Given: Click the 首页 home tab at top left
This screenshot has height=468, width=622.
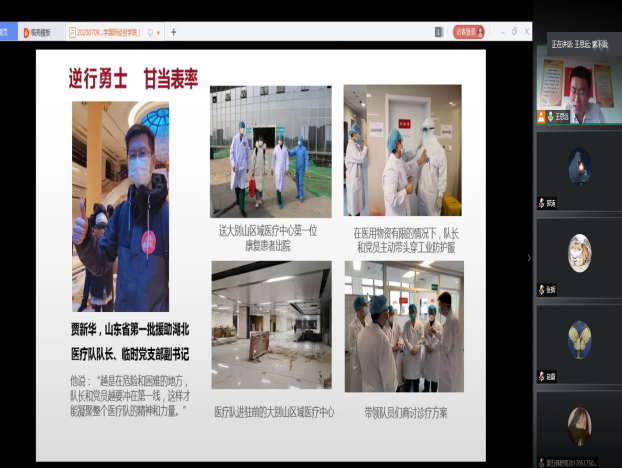Looking at the screenshot, I should (x=5, y=32).
